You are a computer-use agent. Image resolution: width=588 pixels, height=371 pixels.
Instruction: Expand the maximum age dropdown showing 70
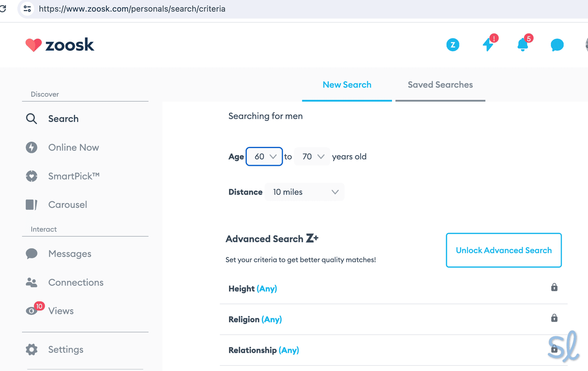click(312, 157)
